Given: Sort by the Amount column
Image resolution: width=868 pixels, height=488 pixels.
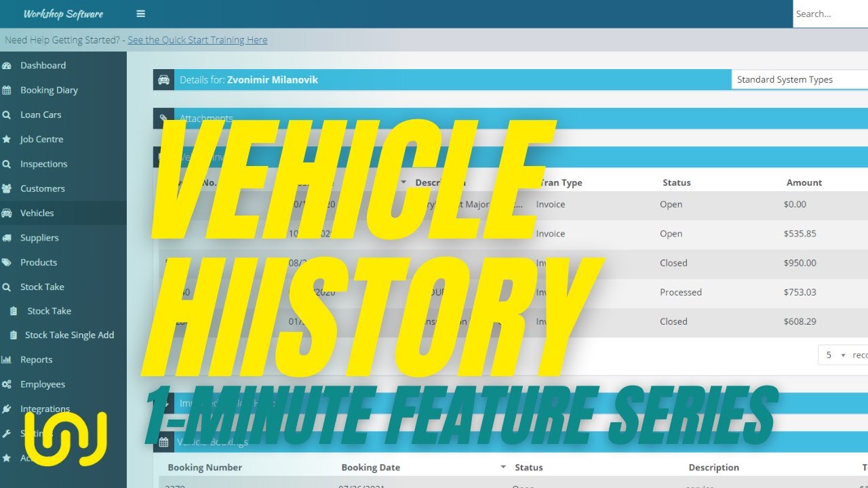Looking at the screenshot, I should click(804, 183).
